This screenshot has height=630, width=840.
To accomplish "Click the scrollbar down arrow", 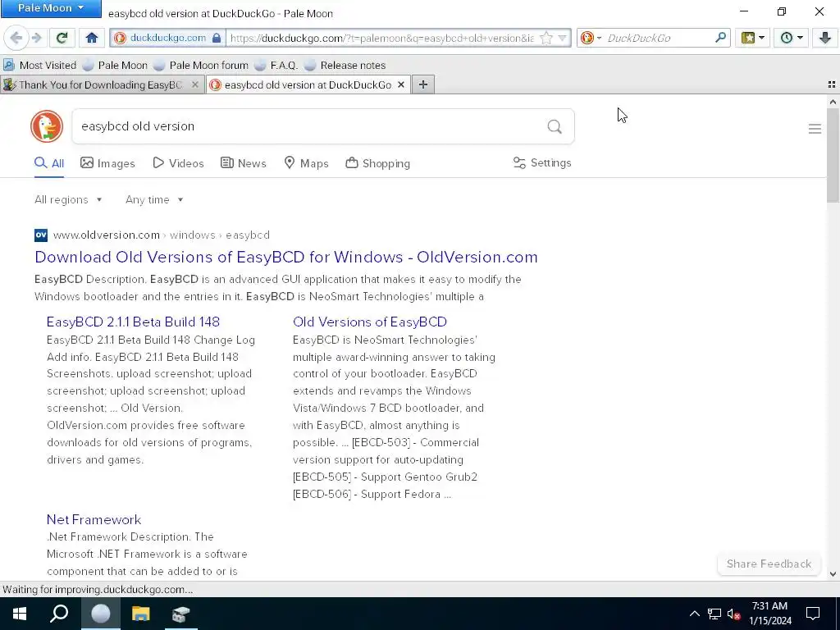I will click(833, 574).
